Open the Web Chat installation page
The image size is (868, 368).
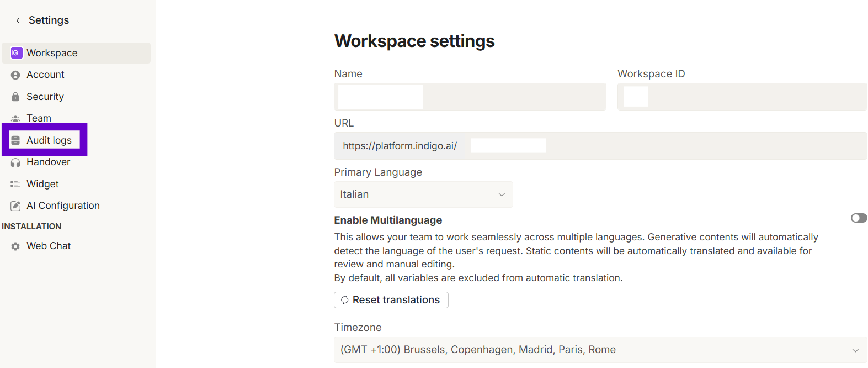point(49,246)
